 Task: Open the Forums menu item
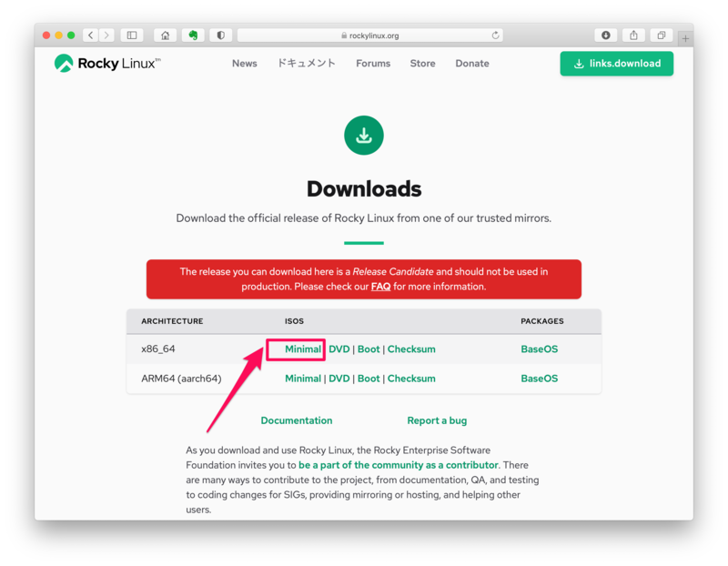pyautogui.click(x=373, y=63)
